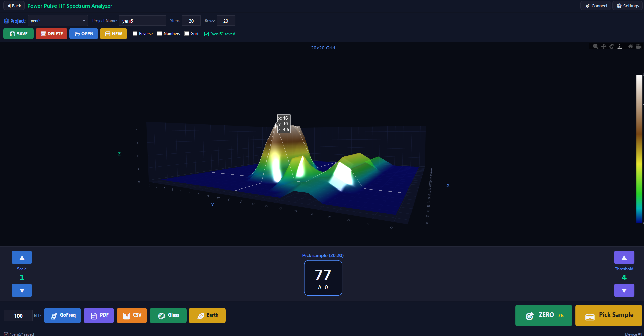Open the Settings menu

coord(628,6)
